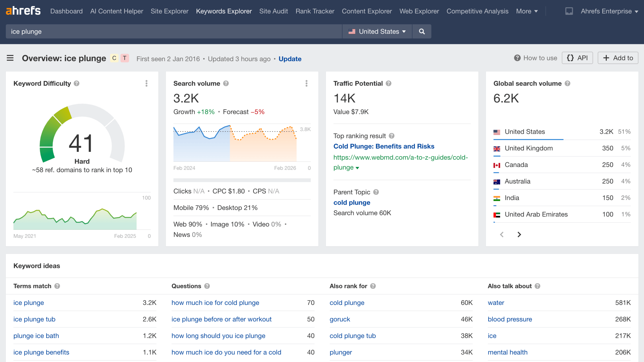Open the Keyword Difficulty kebab menu
Image resolution: width=644 pixels, height=362 pixels.
[146, 83]
